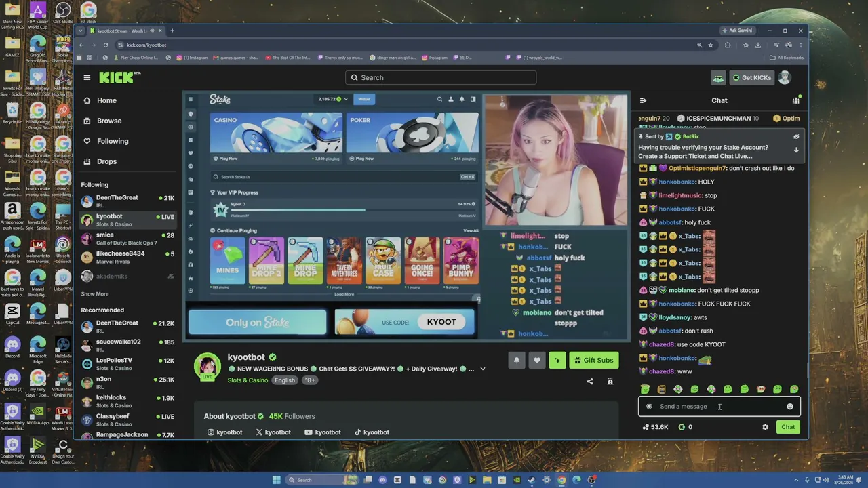Click the kyootbot channel avatar
Image resolution: width=868 pixels, height=488 pixels.
(x=208, y=367)
